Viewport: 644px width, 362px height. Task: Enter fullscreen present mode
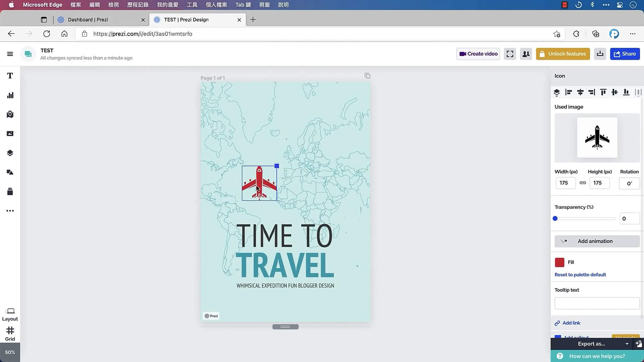(x=510, y=54)
